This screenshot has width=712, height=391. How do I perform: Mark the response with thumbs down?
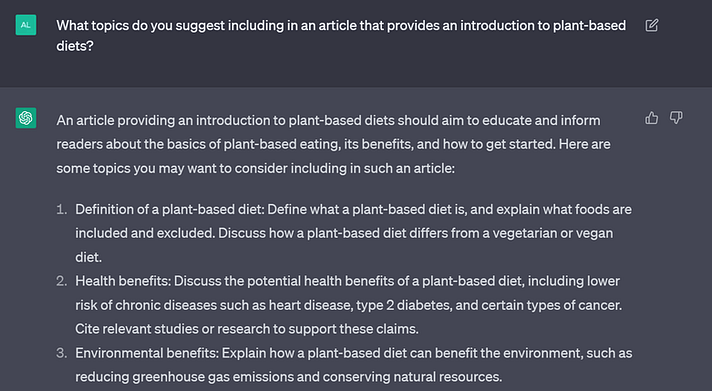(676, 118)
